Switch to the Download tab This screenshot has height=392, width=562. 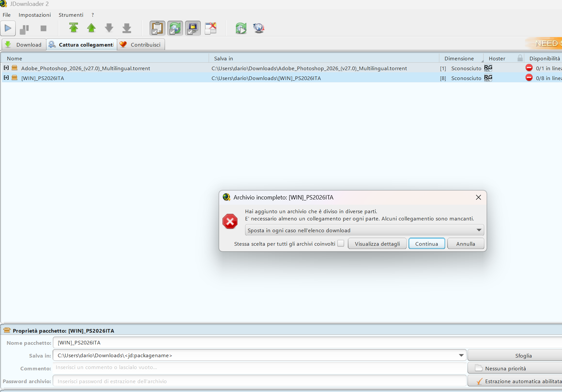tap(24, 45)
